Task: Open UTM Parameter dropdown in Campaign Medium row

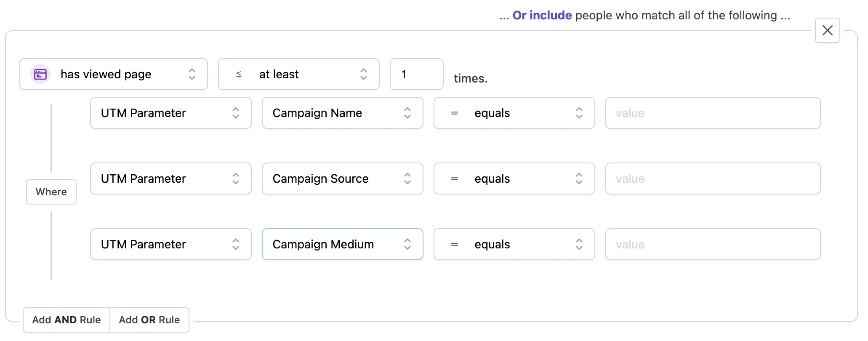Action: [x=170, y=245]
